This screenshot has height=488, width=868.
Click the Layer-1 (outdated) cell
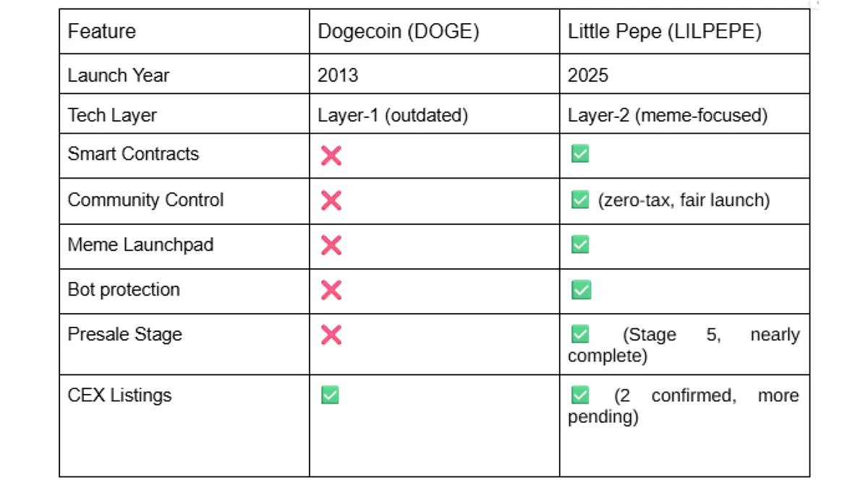pos(435,114)
